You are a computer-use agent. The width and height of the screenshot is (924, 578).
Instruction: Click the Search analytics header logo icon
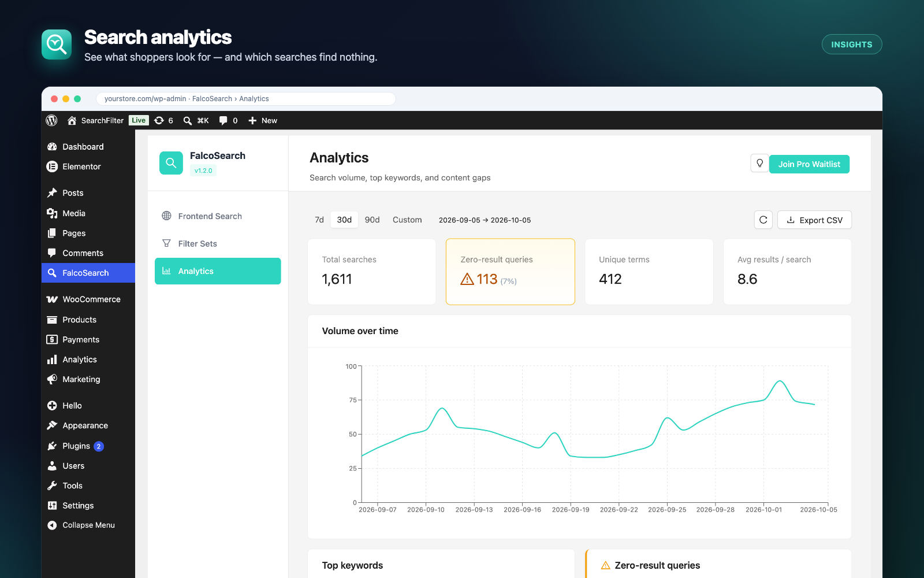pyautogui.click(x=57, y=45)
